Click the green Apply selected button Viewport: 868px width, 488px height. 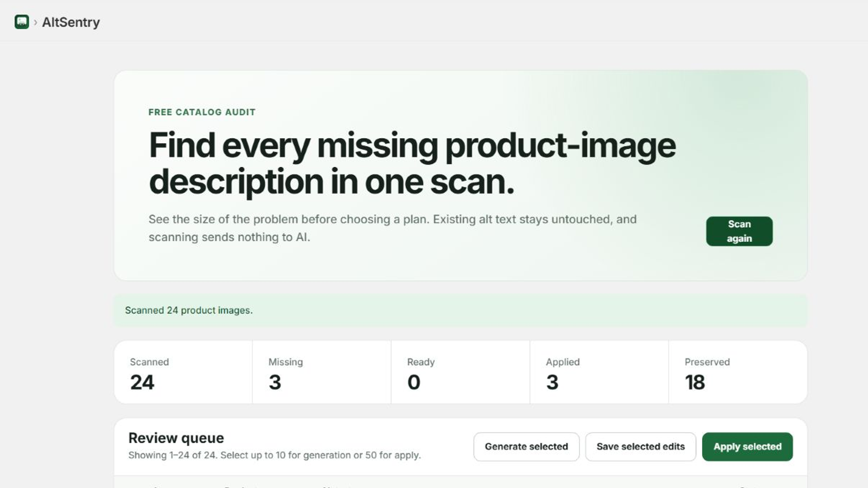pos(747,447)
